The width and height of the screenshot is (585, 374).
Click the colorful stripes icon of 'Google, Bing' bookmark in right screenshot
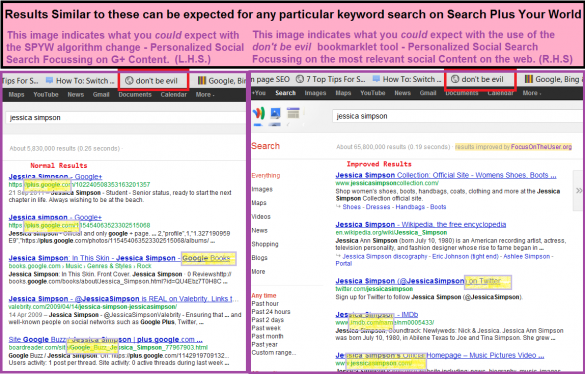[x=529, y=79]
